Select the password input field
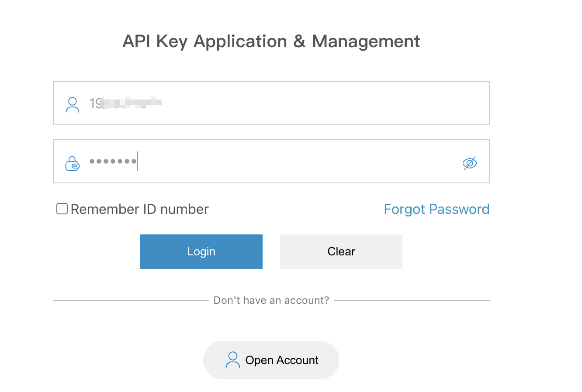 click(271, 161)
